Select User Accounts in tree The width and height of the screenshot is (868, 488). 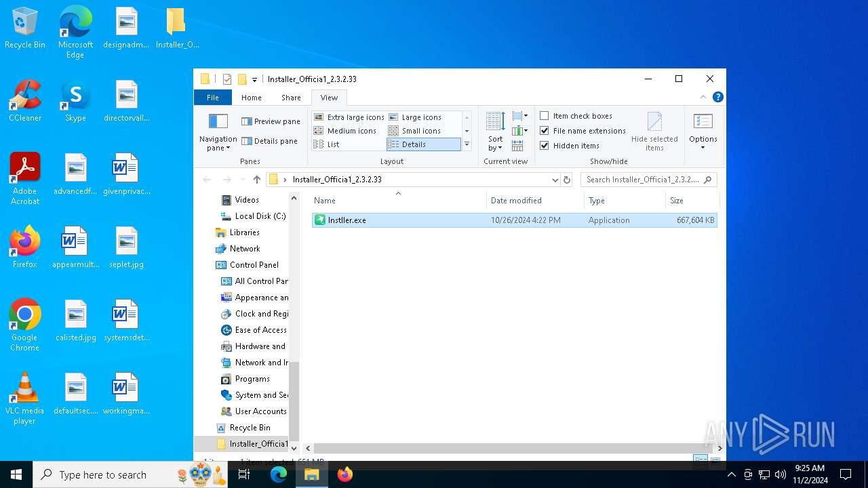[x=254, y=411]
